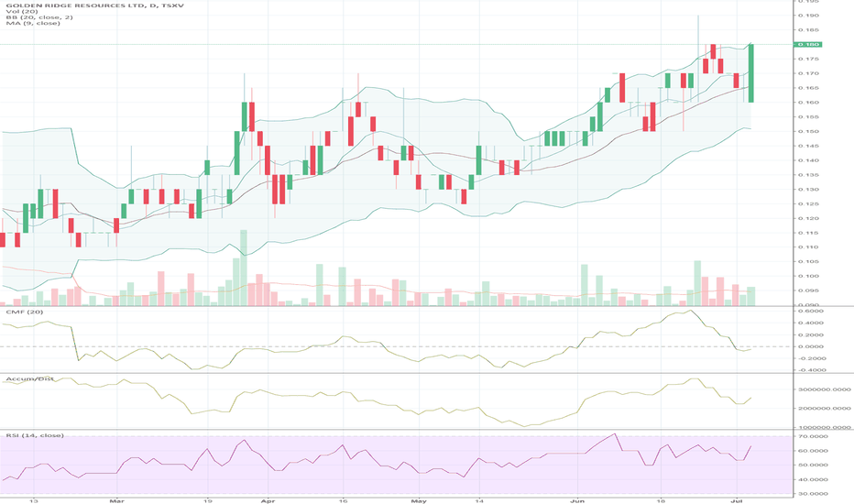Select the Vol (20) indicator legend
The height and width of the screenshot is (504, 854).
pyautogui.click(x=22, y=11)
